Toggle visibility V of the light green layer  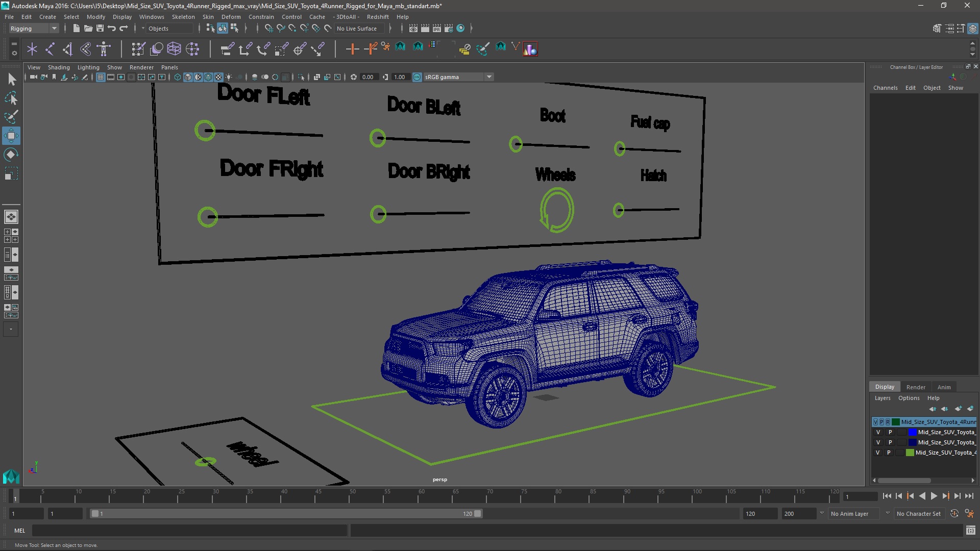coord(878,453)
